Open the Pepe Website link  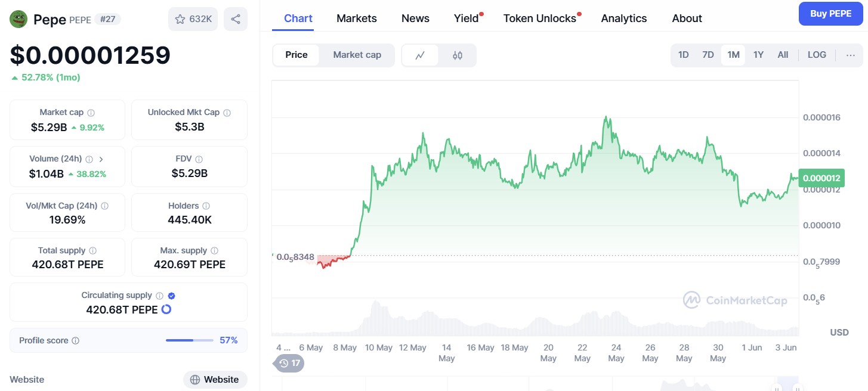coord(215,380)
